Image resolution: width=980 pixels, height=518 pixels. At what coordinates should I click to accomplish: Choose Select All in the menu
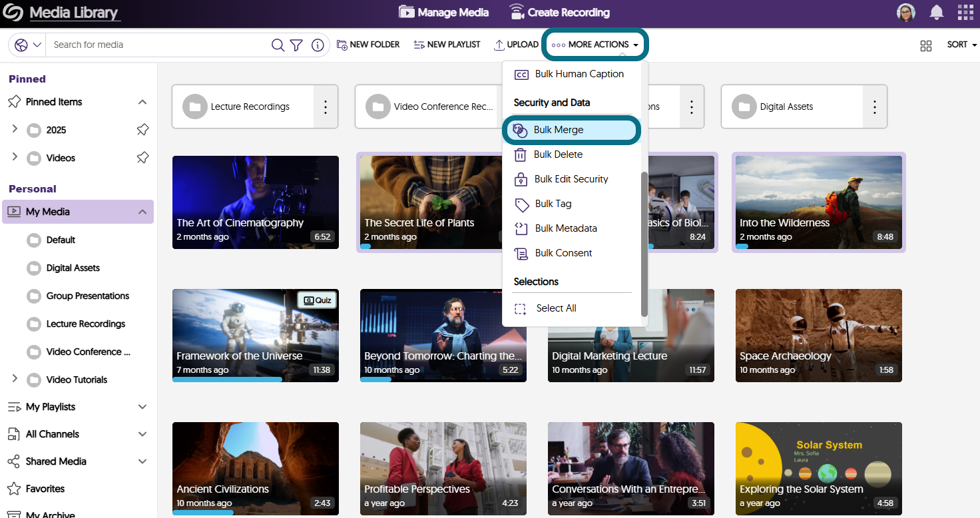(x=556, y=308)
